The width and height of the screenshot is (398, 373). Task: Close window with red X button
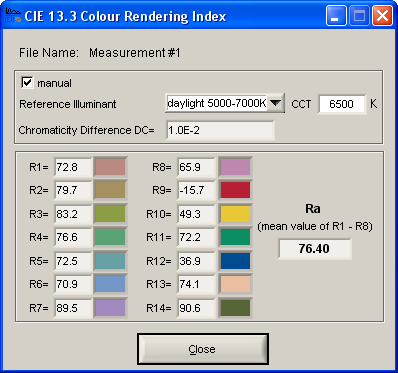[x=382, y=15]
